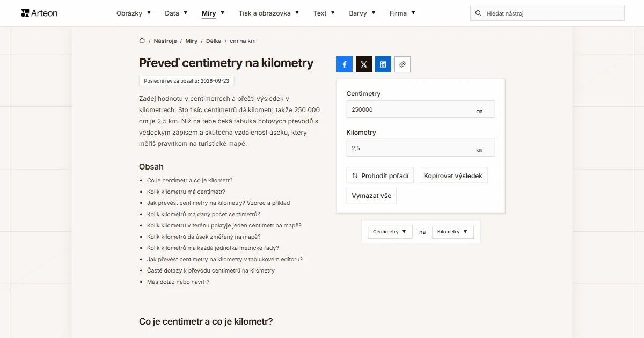Expand the Obrázky menu

coord(134,13)
